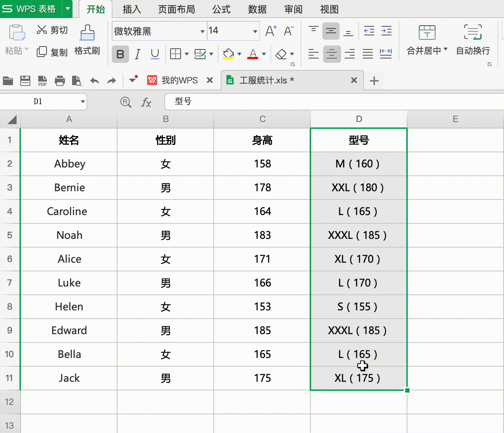Click the eraser clear formatting icon
The width and height of the screenshot is (504, 433).
(281, 54)
